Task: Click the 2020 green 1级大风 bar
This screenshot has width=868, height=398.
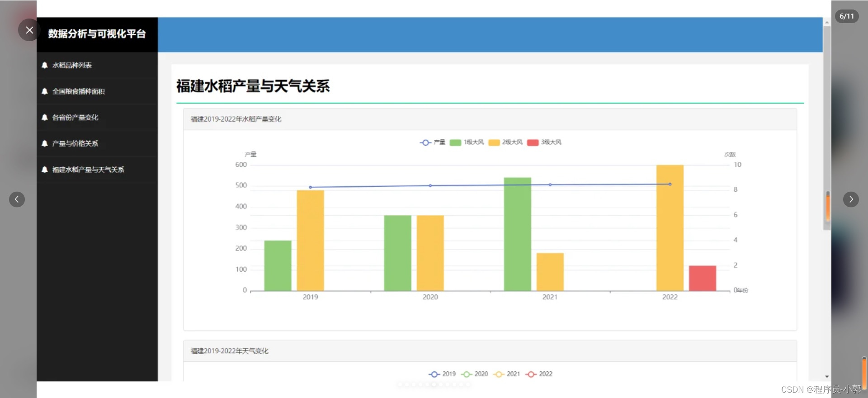Action: (x=398, y=253)
